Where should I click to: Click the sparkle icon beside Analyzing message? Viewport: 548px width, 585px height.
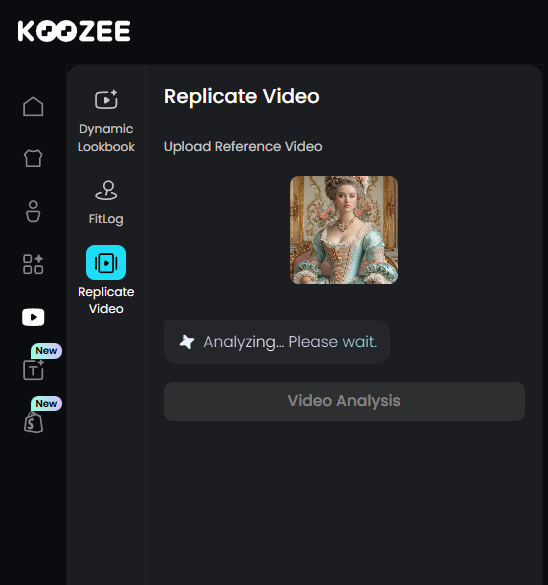click(187, 342)
